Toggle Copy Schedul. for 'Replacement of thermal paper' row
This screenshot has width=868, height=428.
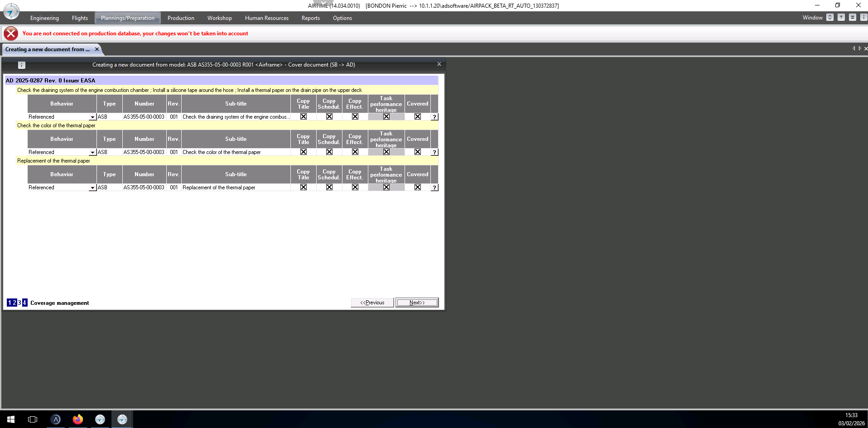point(329,188)
